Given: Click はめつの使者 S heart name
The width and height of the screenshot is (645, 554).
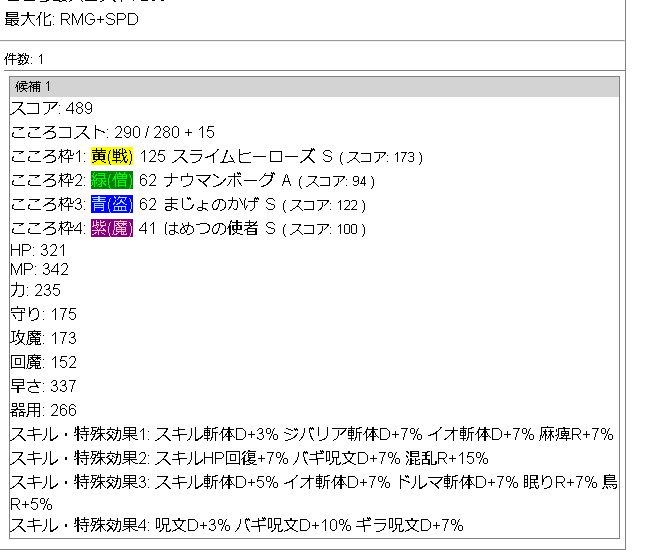Looking at the screenshot, I should pyautogui.click(x=219, y=228).
